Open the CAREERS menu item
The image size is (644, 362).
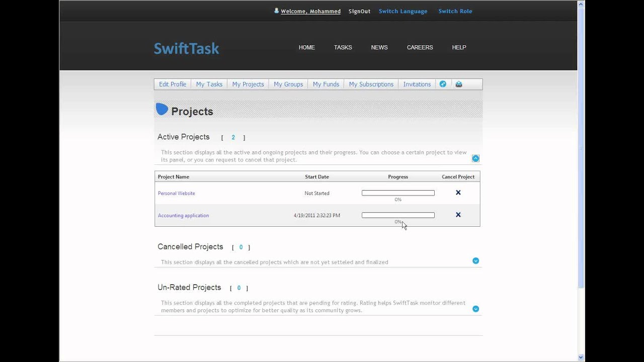click(x=420, y=47)
